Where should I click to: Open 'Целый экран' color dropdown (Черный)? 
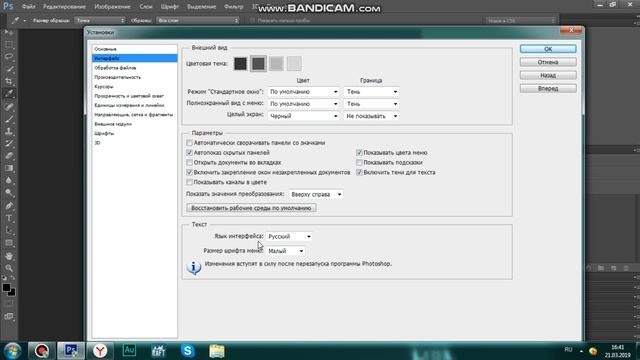click(304, 116)
